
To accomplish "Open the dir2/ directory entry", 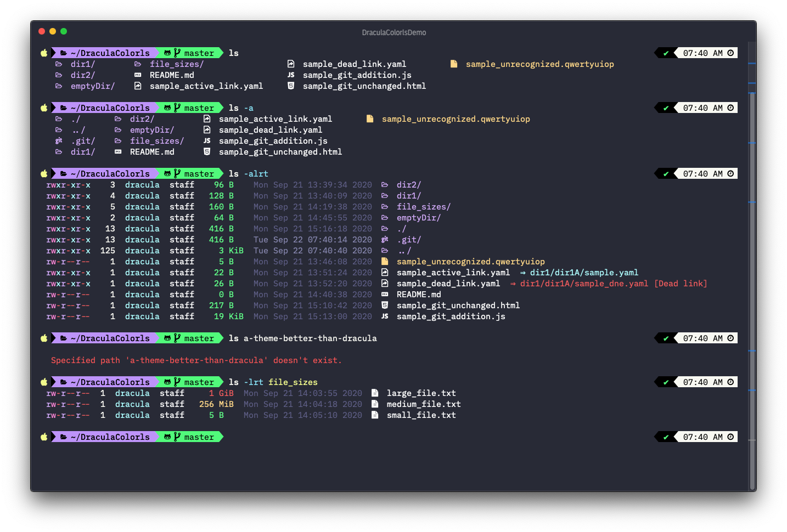I will (82, 75).
